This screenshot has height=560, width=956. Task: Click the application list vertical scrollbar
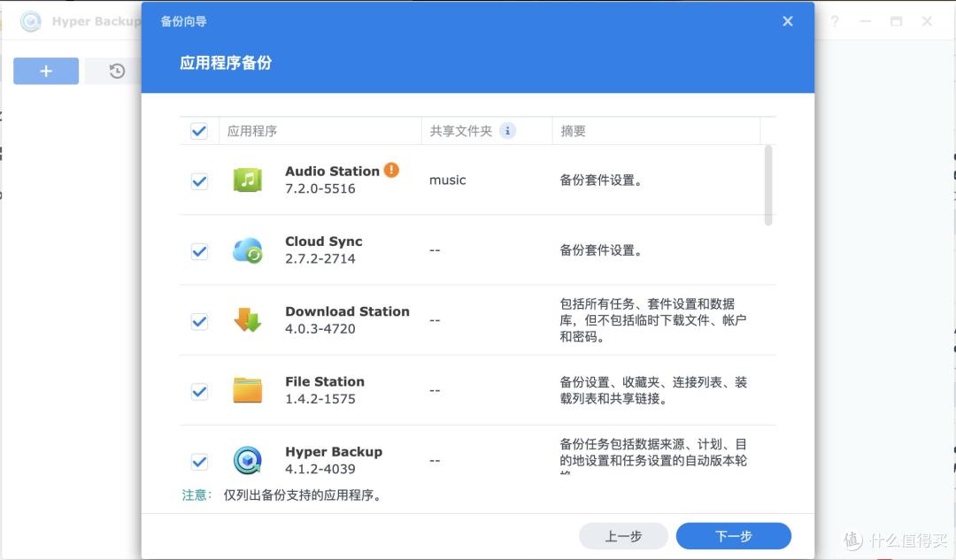pos(768,185)
